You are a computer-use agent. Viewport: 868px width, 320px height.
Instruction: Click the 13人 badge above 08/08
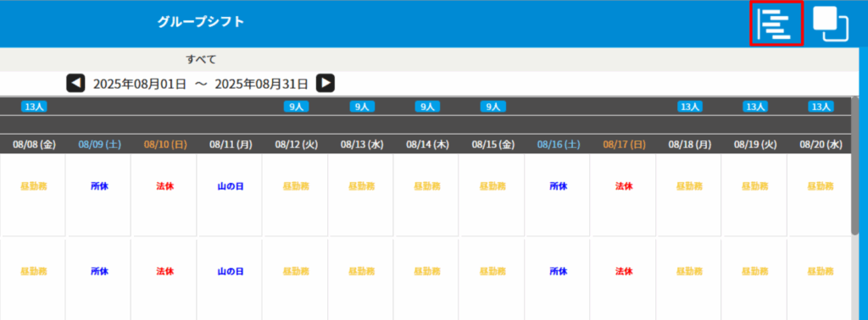click(34, 107)
